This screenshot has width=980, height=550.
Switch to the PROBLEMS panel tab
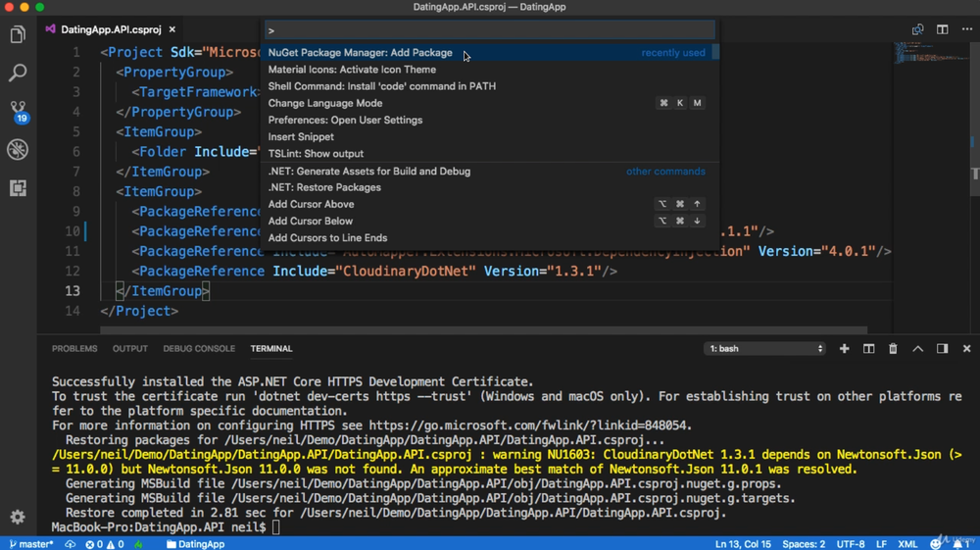(74, 348)
